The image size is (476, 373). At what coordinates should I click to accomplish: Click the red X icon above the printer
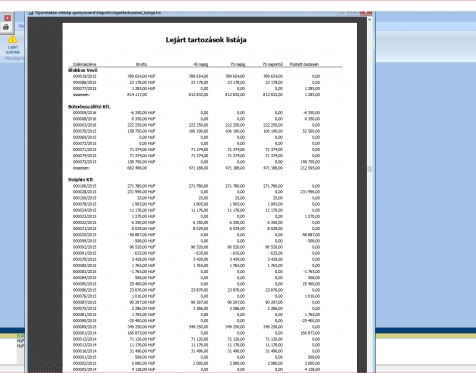[7, 18]
